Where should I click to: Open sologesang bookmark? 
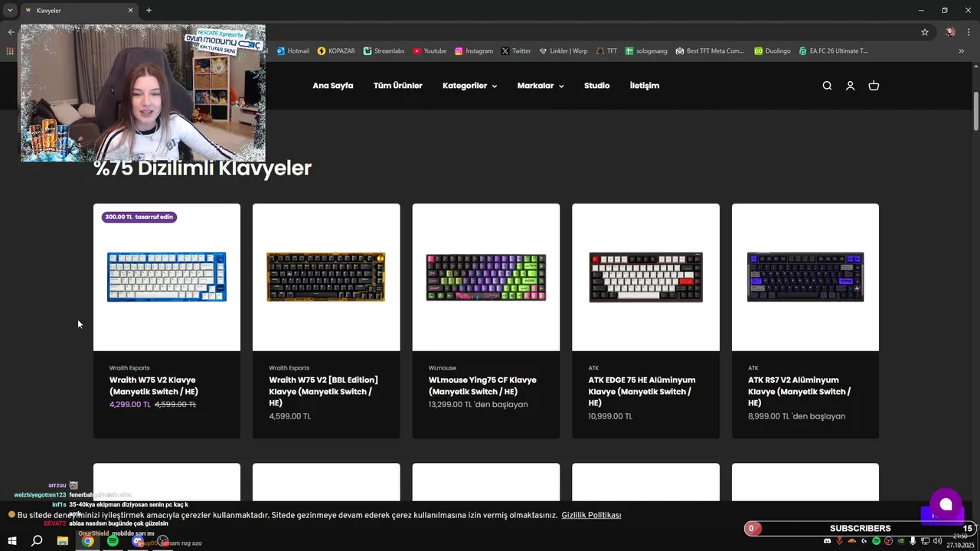pos(645,51)
